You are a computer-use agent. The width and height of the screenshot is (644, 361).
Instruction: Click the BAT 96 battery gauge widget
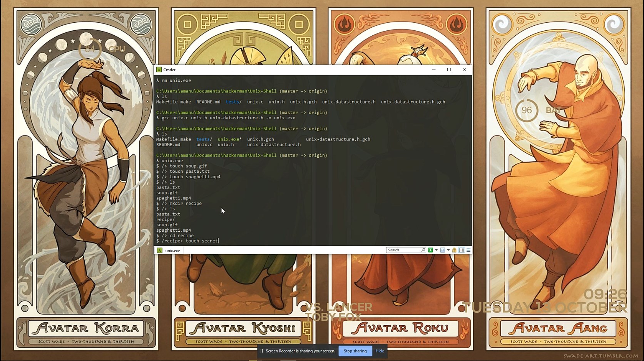pos(527,110)
